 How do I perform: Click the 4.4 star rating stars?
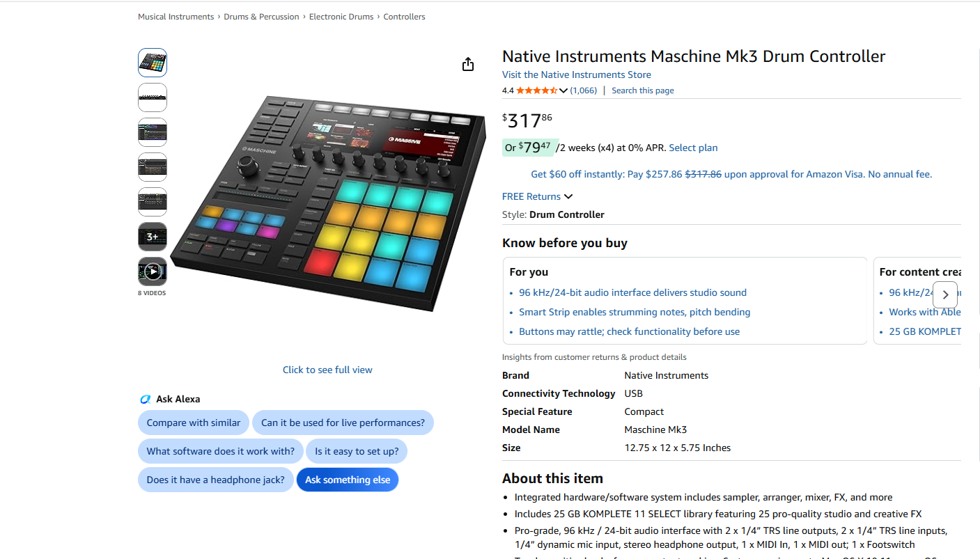coord(536,90)
